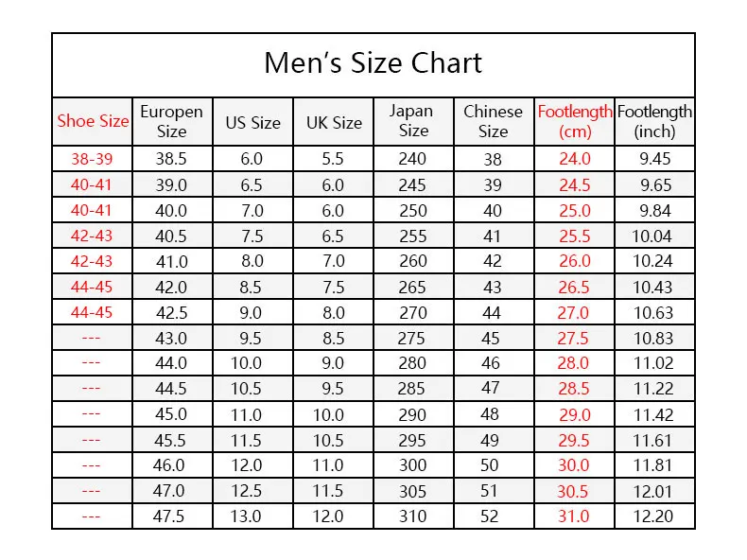Image resolution: width=747 pixels, height=560 pixels.
Task: Click the Chinese Size column header
Action: point(493,121)
